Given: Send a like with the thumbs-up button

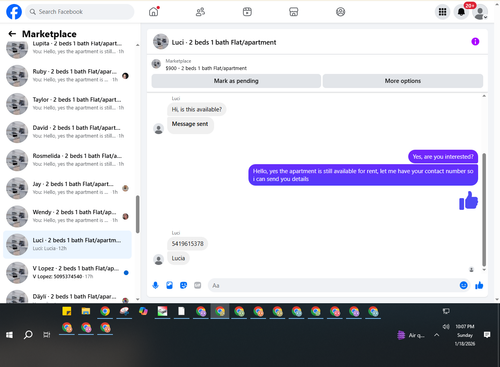Looking at the screenshot, I should point(479,285).
